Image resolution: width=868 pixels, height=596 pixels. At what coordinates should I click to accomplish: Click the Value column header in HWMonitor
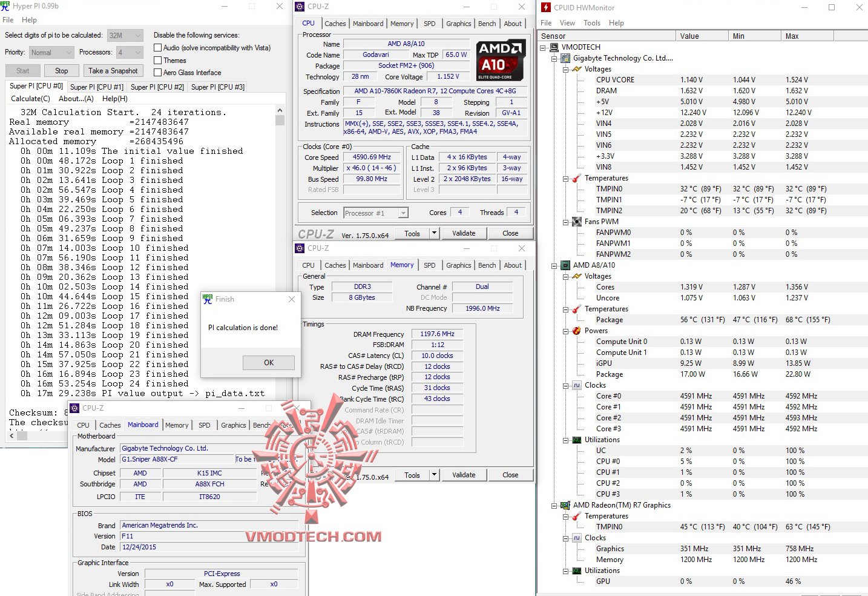point(702,36)
